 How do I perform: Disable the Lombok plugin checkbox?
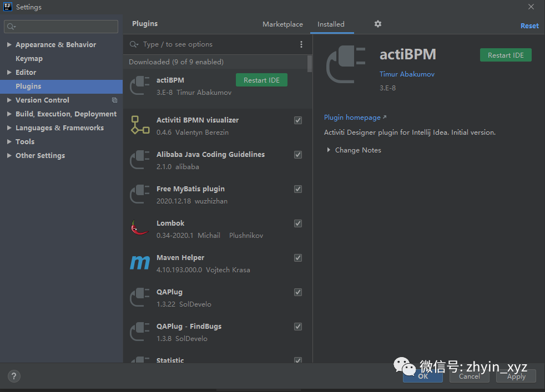(x=298, y=223)
